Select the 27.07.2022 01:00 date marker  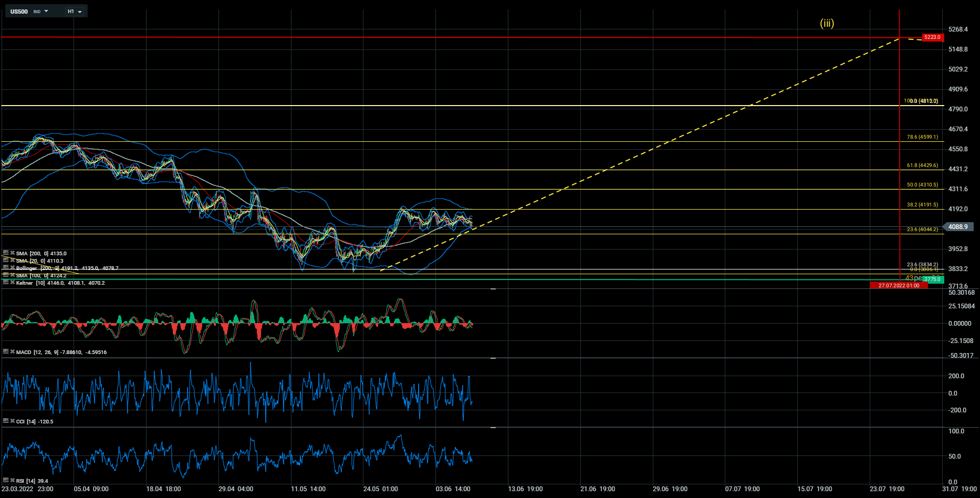899,286
